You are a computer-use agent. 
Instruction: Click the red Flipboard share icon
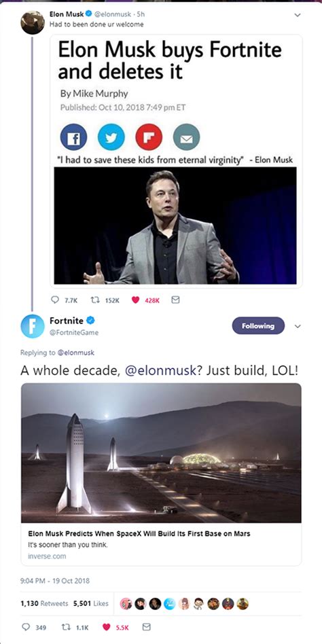(x=149, y=137)
